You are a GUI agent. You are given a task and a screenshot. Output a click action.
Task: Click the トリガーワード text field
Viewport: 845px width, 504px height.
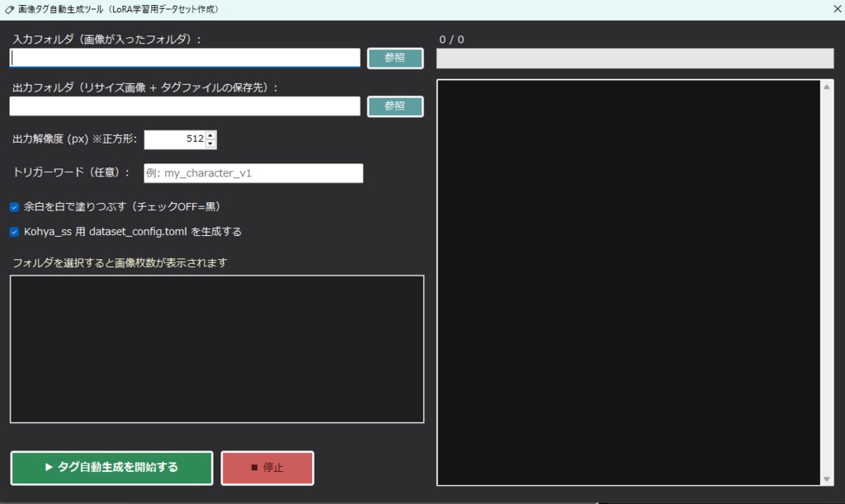point(253,172)
